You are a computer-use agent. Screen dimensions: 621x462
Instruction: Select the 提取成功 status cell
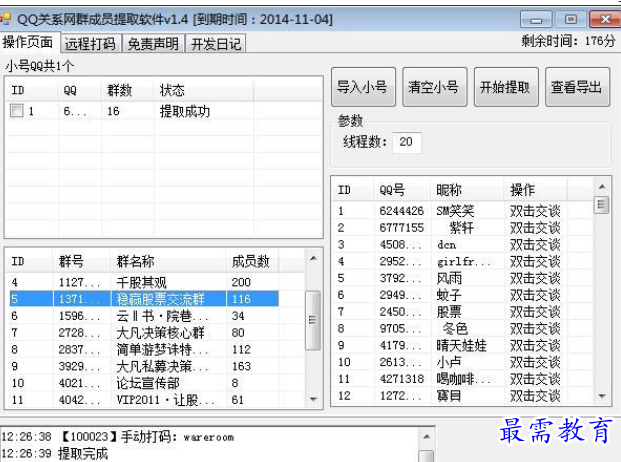pyautogui.click(x=185, y=111)
